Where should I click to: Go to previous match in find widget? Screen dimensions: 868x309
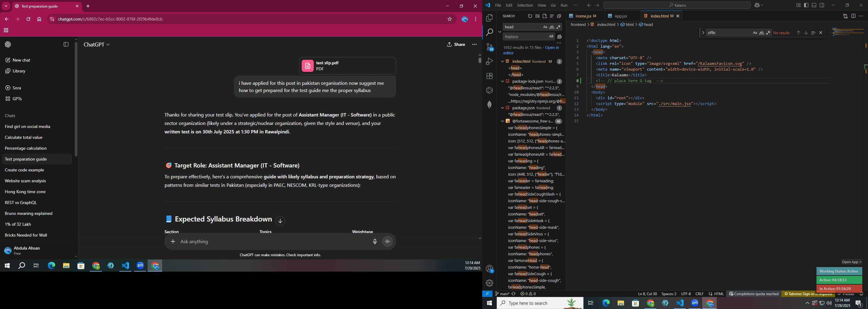click(x=798, y=33)
